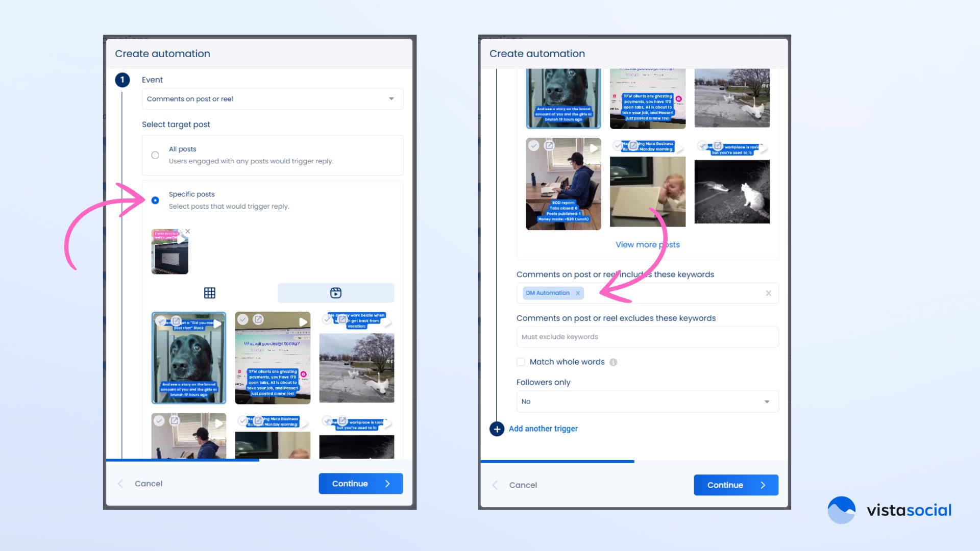
Task: Enable Match whole words checkbox
Action: point(521,362)
